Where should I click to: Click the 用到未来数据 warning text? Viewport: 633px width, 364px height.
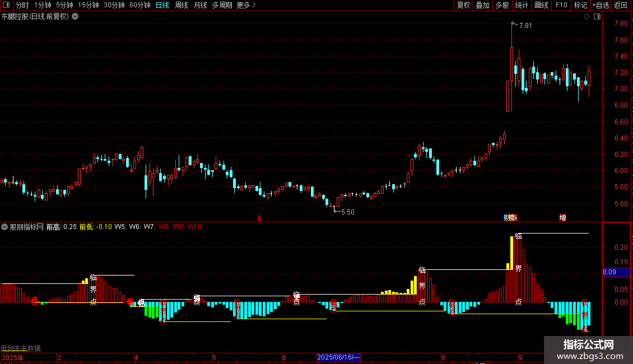click(x=21, y=348)
